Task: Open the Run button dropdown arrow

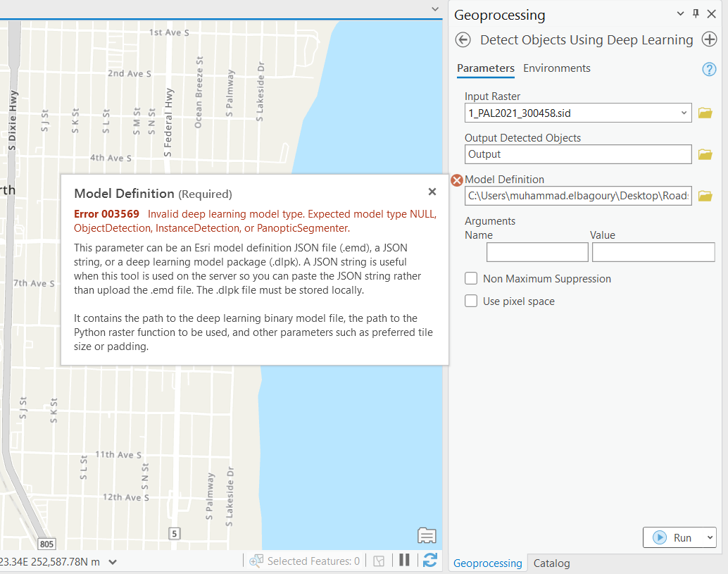Action: 704,537
